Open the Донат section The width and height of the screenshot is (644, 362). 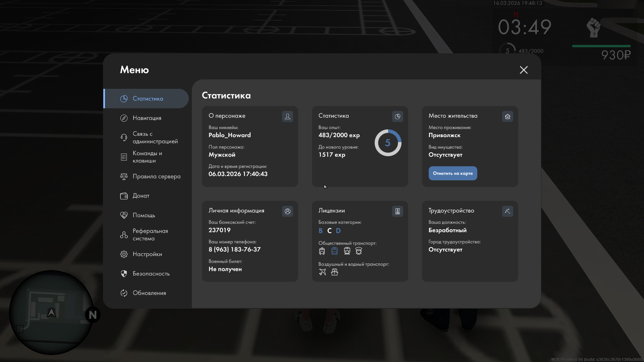(141, 196)
